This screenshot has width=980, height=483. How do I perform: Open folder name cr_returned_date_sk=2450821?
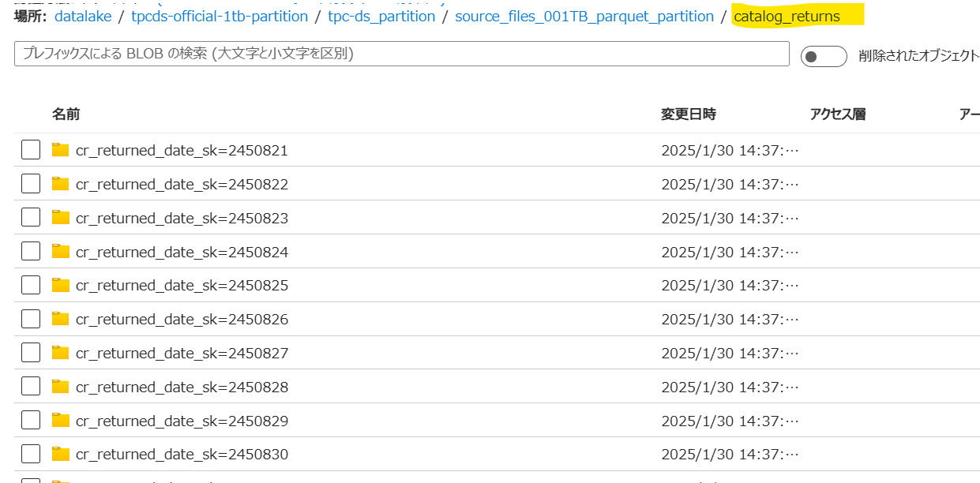182,151
